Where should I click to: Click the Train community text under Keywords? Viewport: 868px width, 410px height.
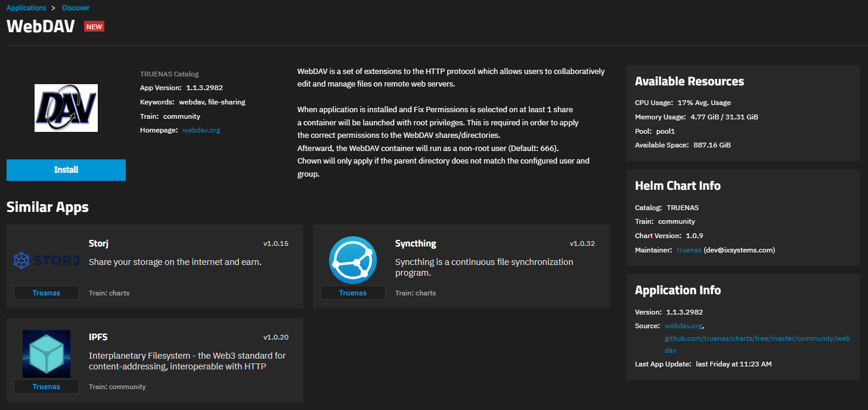pyautogui.click(x=170, y=116)
